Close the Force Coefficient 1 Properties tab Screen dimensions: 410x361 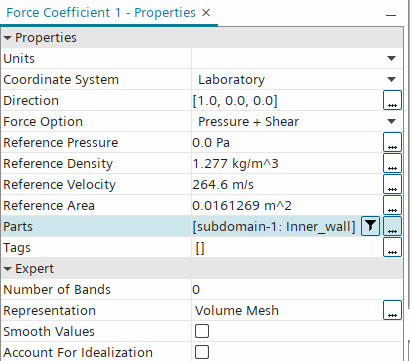point(206,13)
